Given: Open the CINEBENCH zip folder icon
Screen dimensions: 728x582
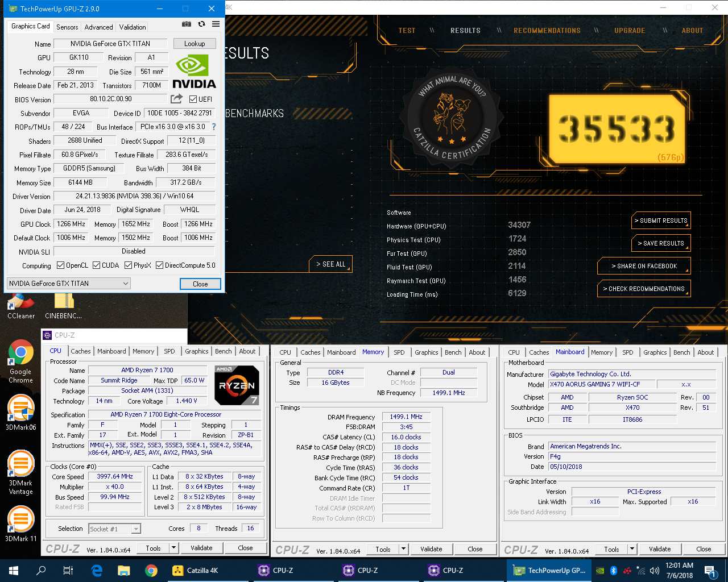Looking at the screenshot, I should coord(63,306).
